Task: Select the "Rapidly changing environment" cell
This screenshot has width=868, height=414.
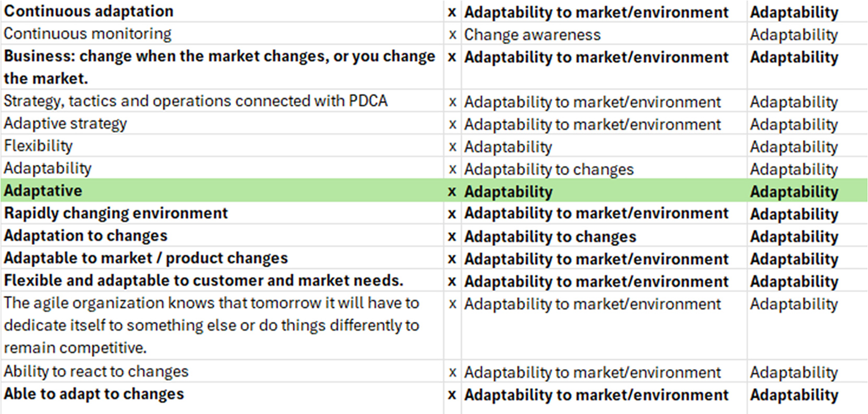Action: click(x=116, y=213)
